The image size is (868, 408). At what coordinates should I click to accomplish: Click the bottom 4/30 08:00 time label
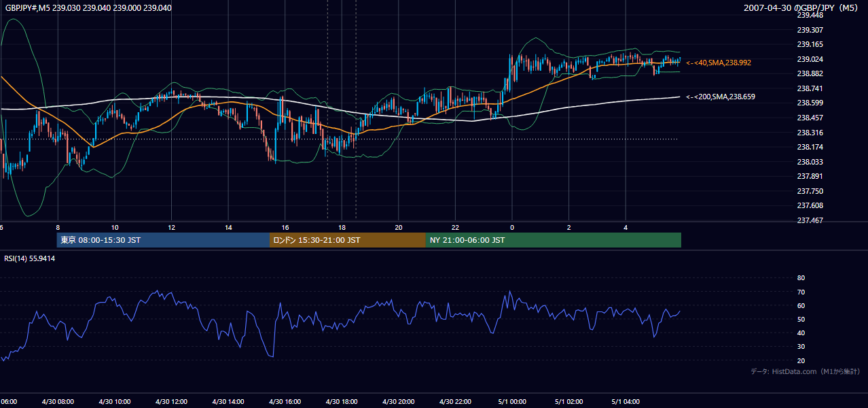pos(58,401)
